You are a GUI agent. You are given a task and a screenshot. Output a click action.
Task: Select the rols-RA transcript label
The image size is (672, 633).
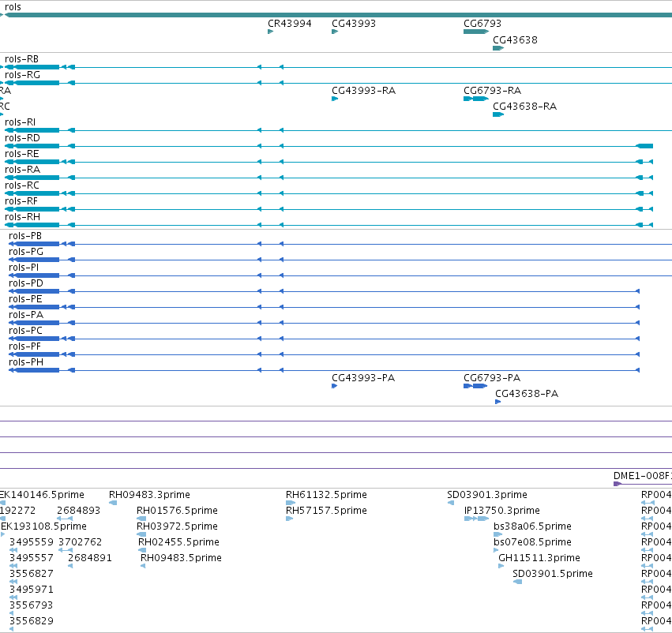tap(22, 169)
